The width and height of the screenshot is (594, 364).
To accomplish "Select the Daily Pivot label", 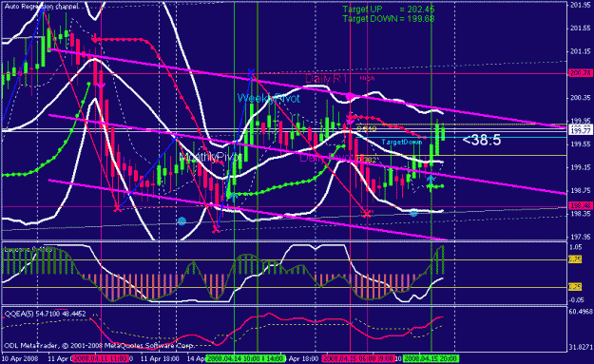I will click(x=326, y=158).
